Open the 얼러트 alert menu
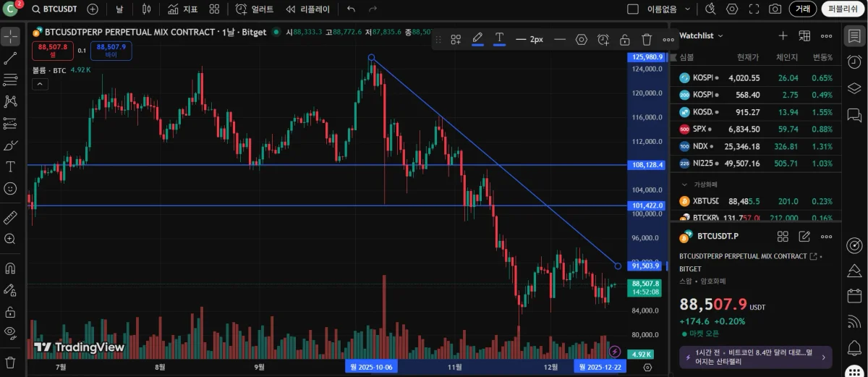Screen dimensions: 868x377 255,9
